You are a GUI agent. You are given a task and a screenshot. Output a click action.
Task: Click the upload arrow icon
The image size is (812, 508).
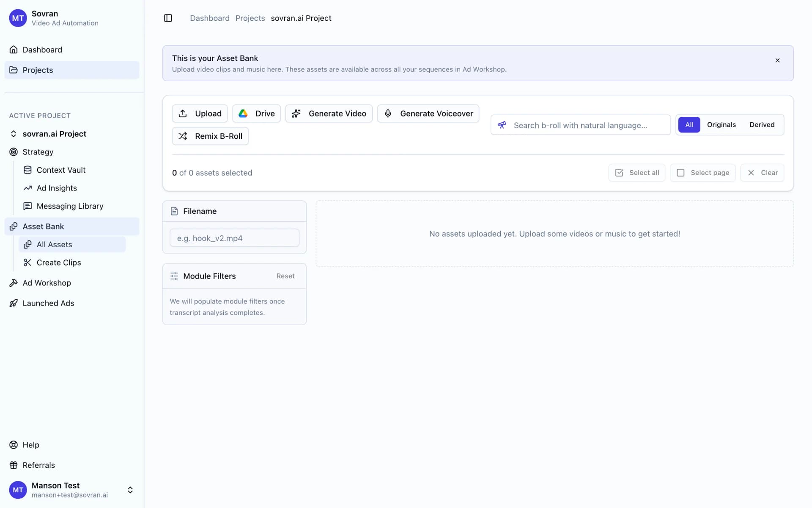(183, 113)
